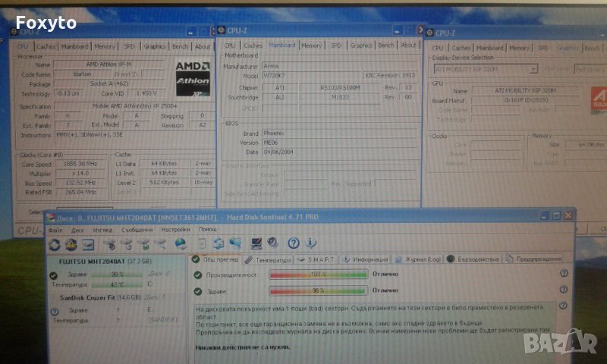The height and width of the screenshot is (364, 607).
Task: Click the info "i" icon in toolbar
Action: pos(312,243)
